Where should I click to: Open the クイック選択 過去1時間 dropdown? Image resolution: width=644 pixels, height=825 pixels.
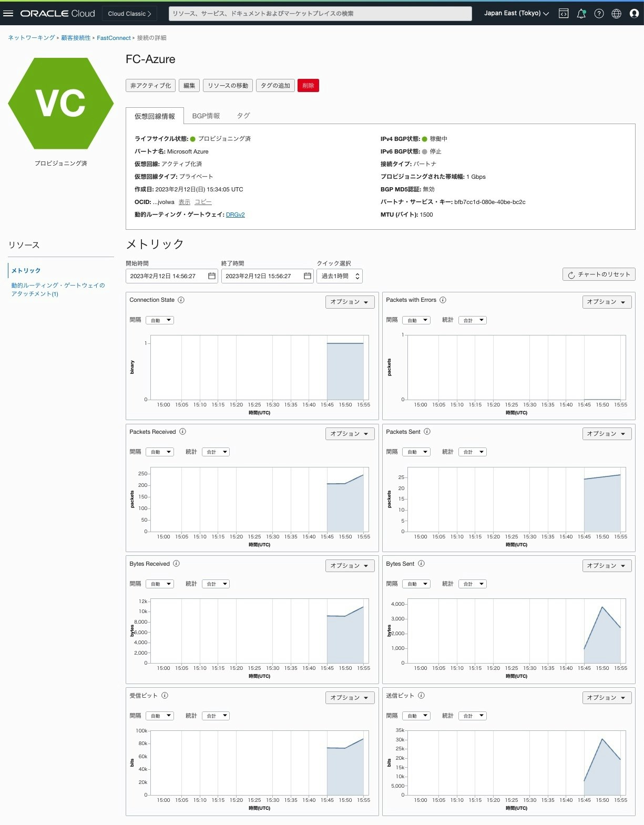[x=340, y=276]
